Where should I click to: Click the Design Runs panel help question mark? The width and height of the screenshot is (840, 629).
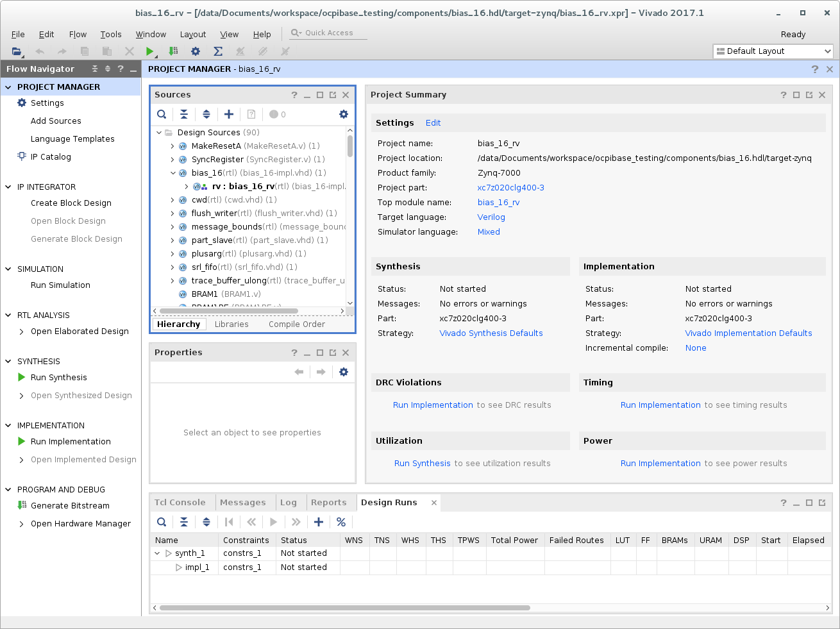[784, 503]
